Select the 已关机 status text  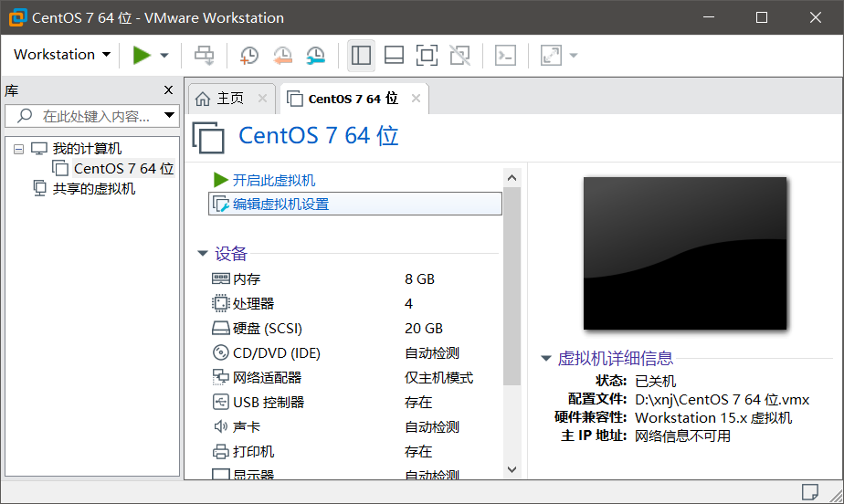coord(655,381)
